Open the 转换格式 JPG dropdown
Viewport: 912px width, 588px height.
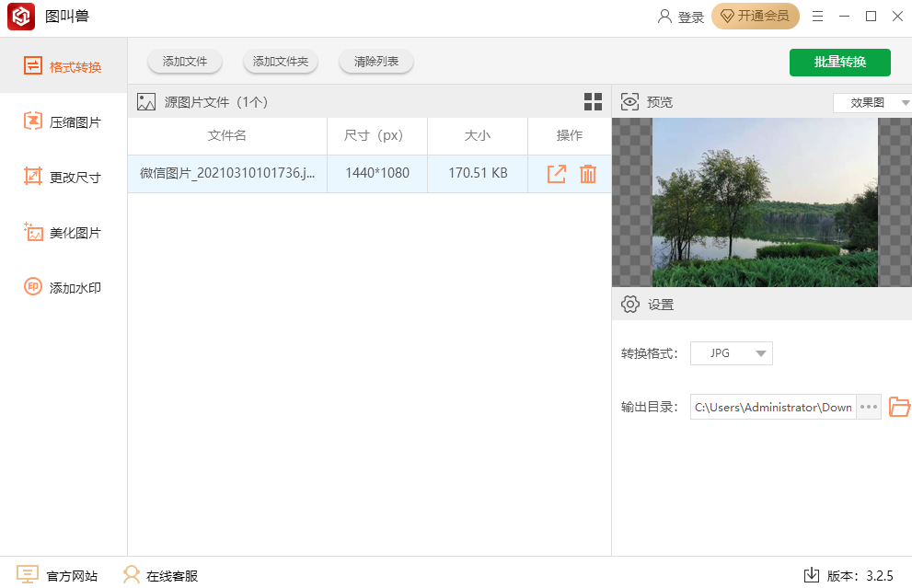tap(731, 352)
